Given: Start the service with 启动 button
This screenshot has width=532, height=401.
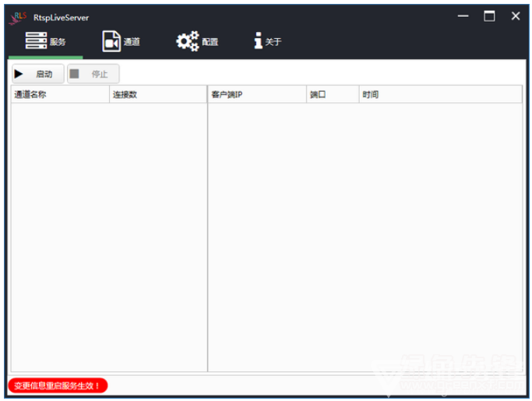Looking at the screenshot, I should [x=38, y=74].
